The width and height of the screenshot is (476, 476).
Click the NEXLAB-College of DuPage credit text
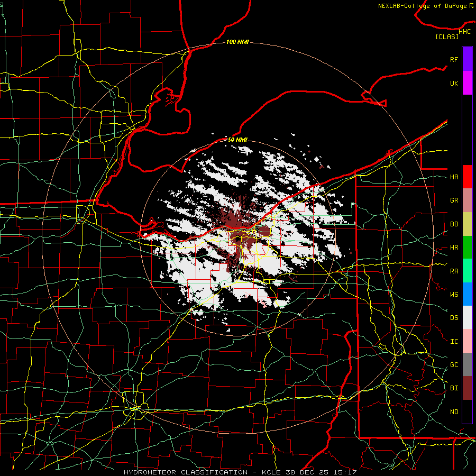coord(422,6)
